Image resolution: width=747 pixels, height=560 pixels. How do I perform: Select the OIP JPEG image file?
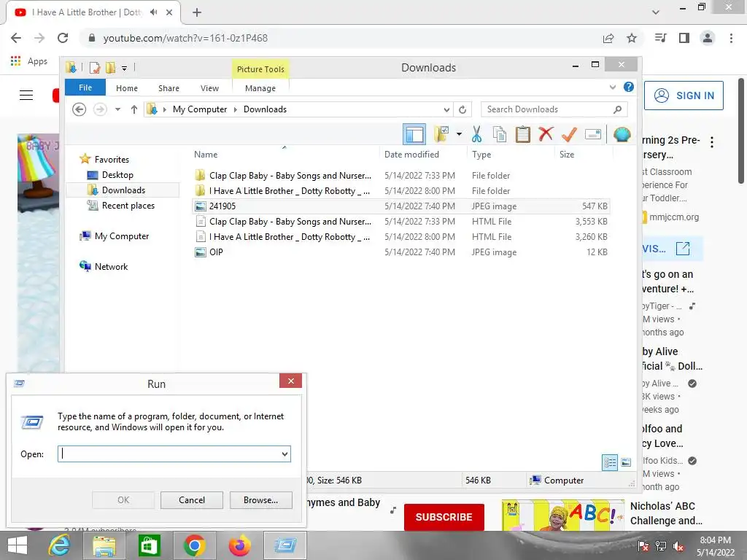[401, 252]
